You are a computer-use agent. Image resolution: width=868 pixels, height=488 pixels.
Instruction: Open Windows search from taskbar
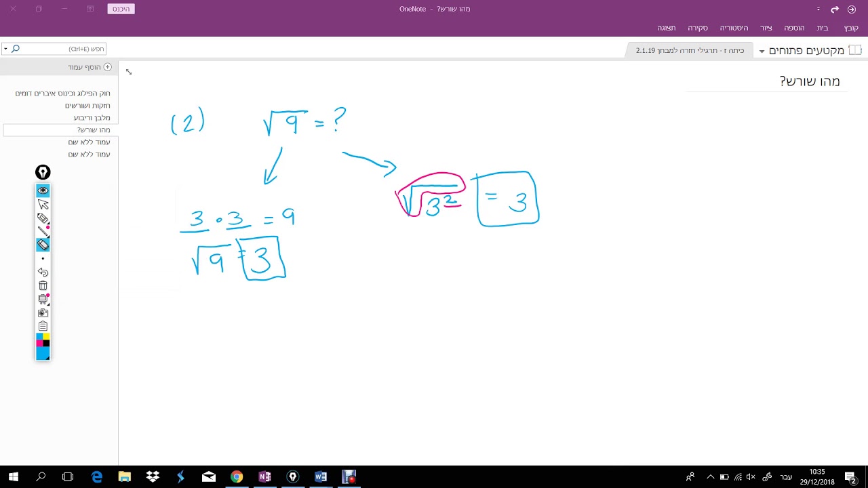coord(41,476)
